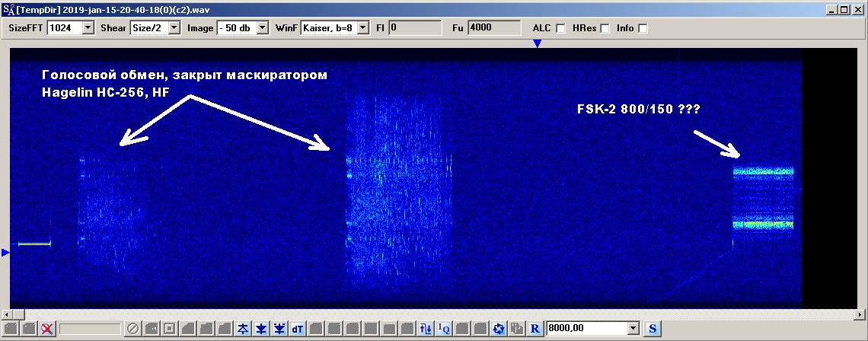This screenshot has height=341, width=868.
Task: Click the "Shear" label
Action: point(113,27)
